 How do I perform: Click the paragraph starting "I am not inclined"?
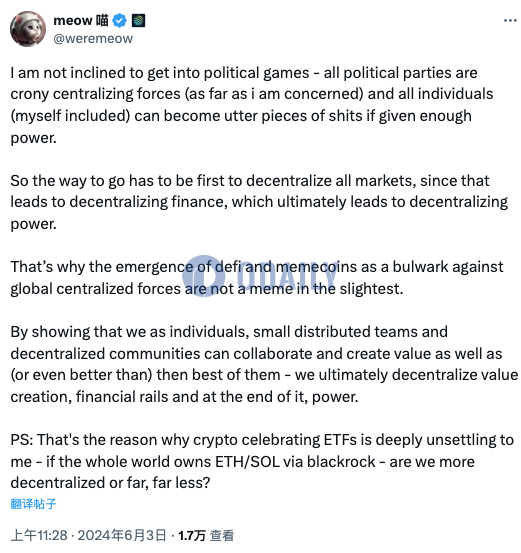[x=252, y=105]
